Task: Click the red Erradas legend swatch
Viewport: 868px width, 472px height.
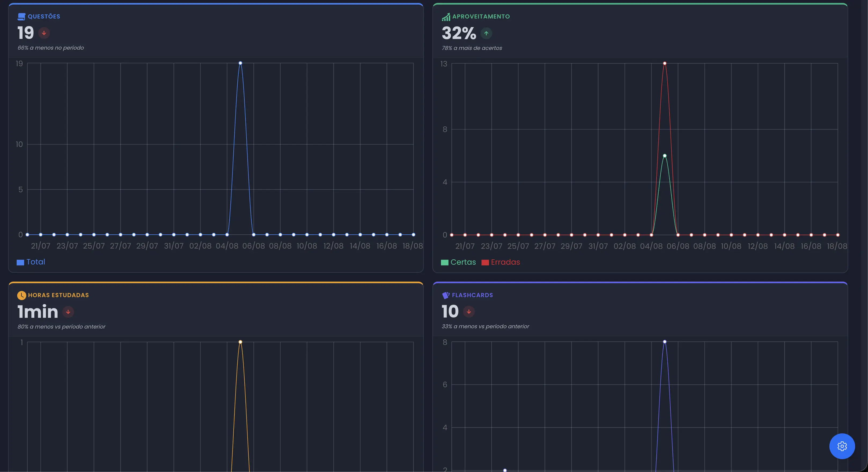Action: tap(485, 263)
